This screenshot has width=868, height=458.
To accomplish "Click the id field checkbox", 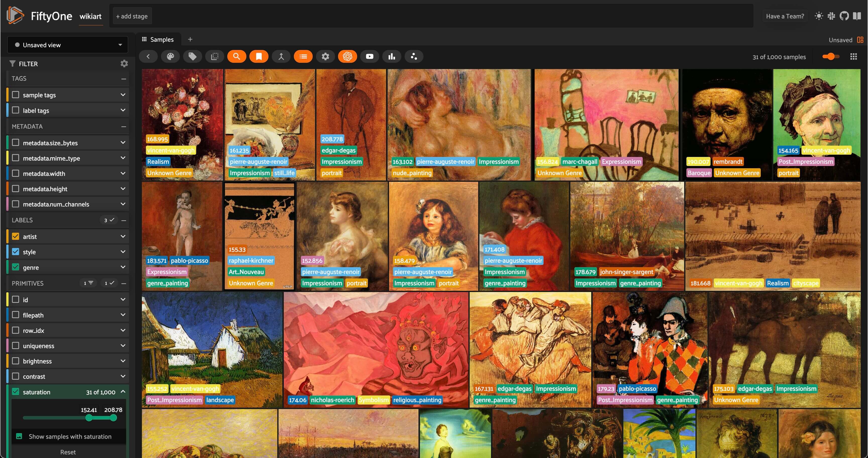I will click(16, 299).
